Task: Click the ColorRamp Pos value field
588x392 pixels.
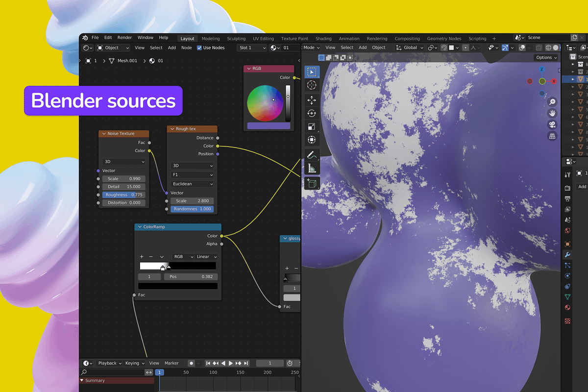Action: 191,277
